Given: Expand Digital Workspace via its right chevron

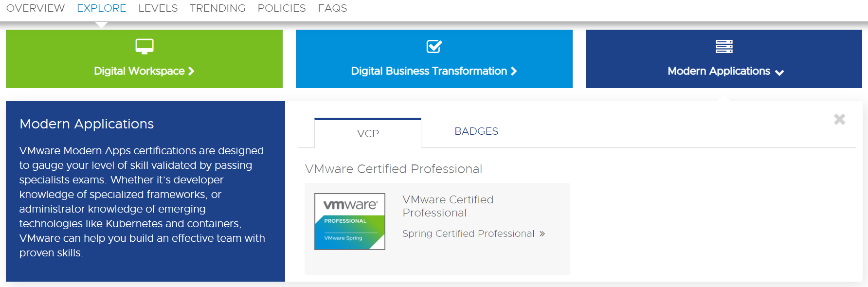Looking at the screenshot, I should [191, 72].
